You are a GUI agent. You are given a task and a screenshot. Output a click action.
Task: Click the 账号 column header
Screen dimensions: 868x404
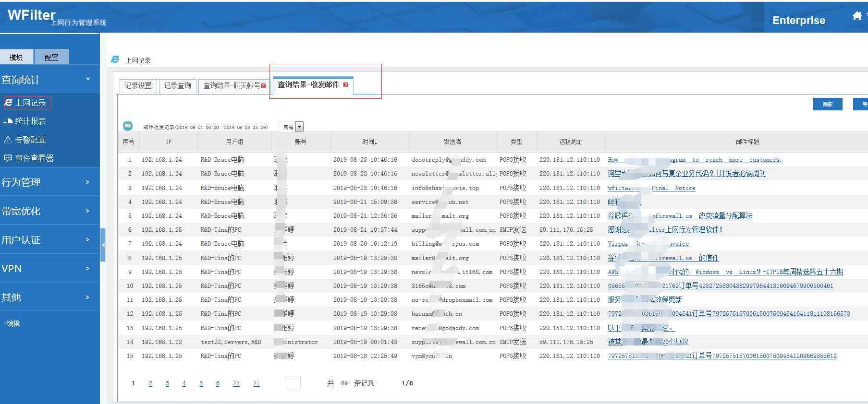pyautogui.click(x=301, y=142)
